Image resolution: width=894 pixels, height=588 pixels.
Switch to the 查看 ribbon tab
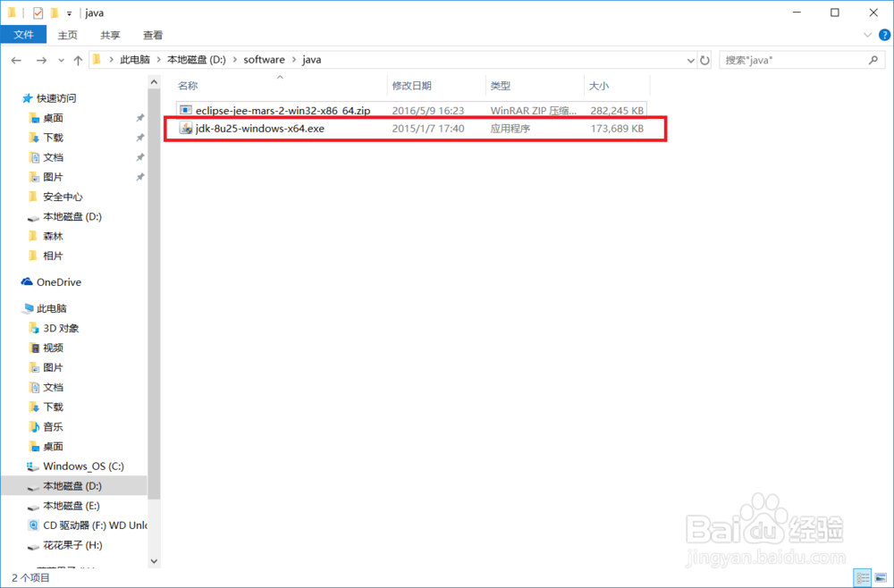coord(153,36)
